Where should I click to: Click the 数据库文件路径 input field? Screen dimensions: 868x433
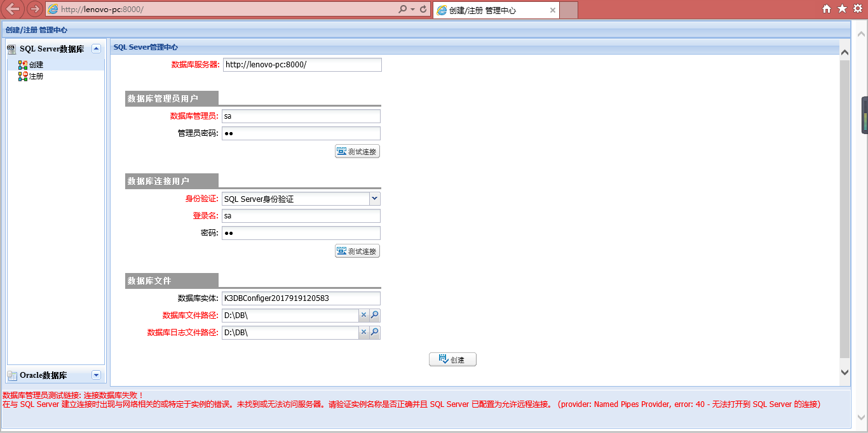point(290,315)
